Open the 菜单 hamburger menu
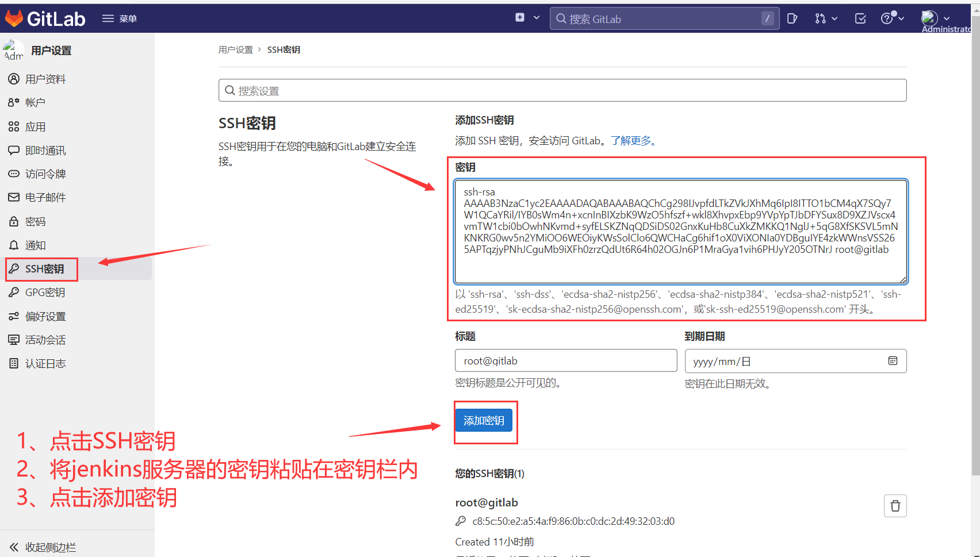The height and width of the screenshot is (557, 980). pos(119,19)
